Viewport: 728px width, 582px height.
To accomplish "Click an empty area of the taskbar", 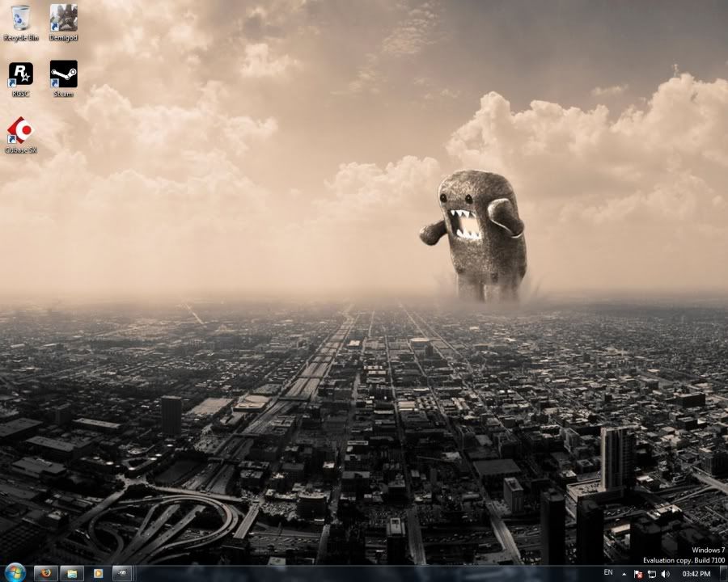I will point(364,573).
